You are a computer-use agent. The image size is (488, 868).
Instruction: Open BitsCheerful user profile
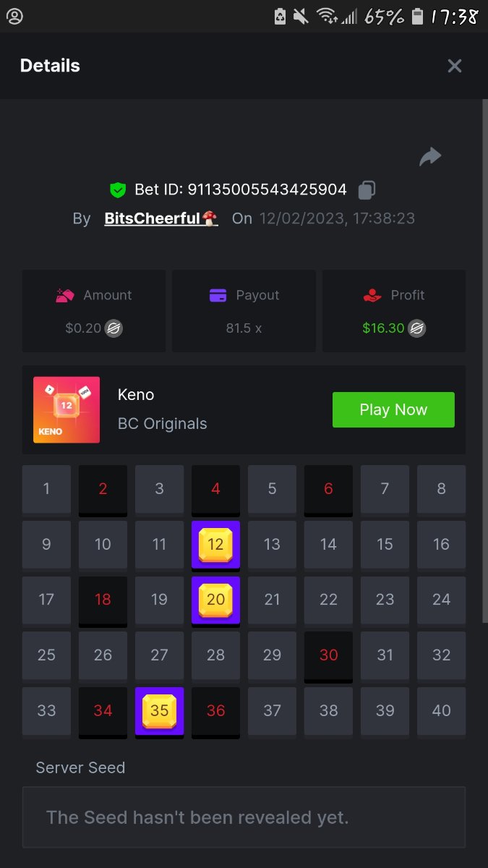161,218
